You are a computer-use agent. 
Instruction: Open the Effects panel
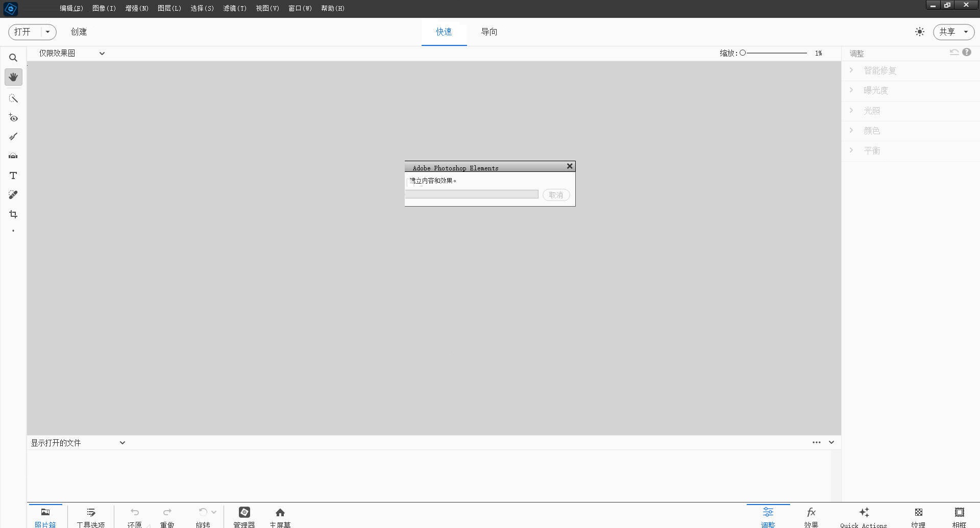pyautogui.click(x=811, y=515)
